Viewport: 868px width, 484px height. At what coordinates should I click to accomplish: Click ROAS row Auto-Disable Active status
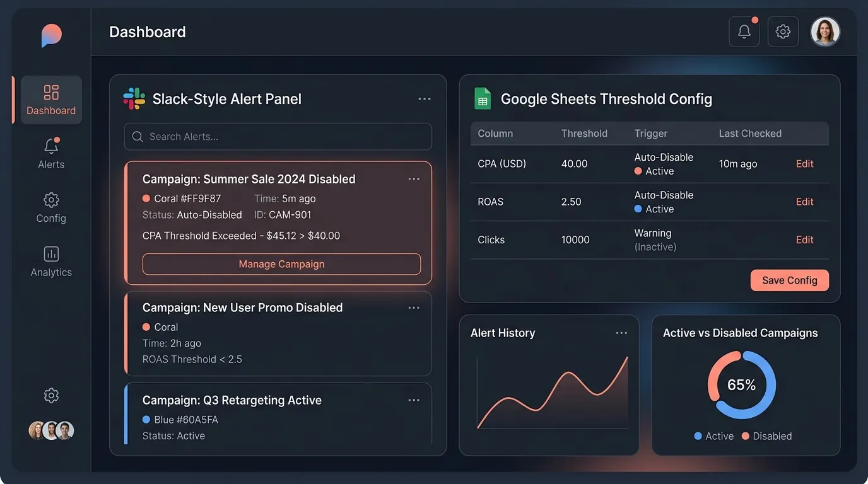point(664,202)
